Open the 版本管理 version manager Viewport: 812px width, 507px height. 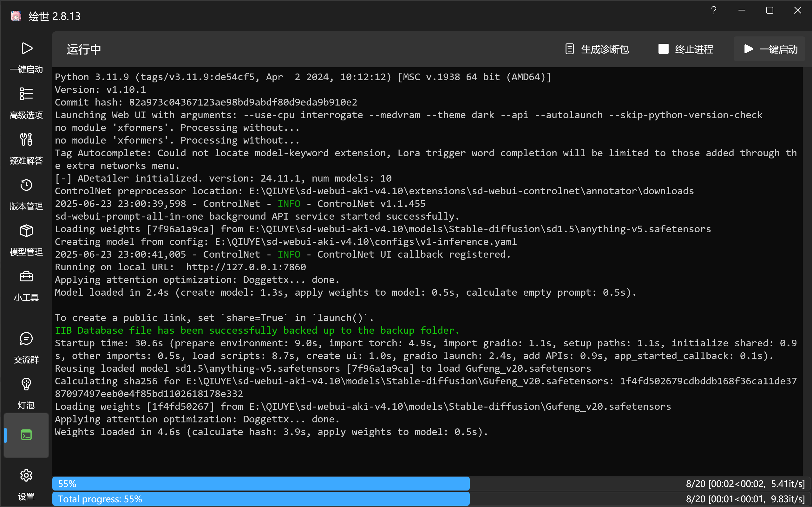click(x=26, y=192)
